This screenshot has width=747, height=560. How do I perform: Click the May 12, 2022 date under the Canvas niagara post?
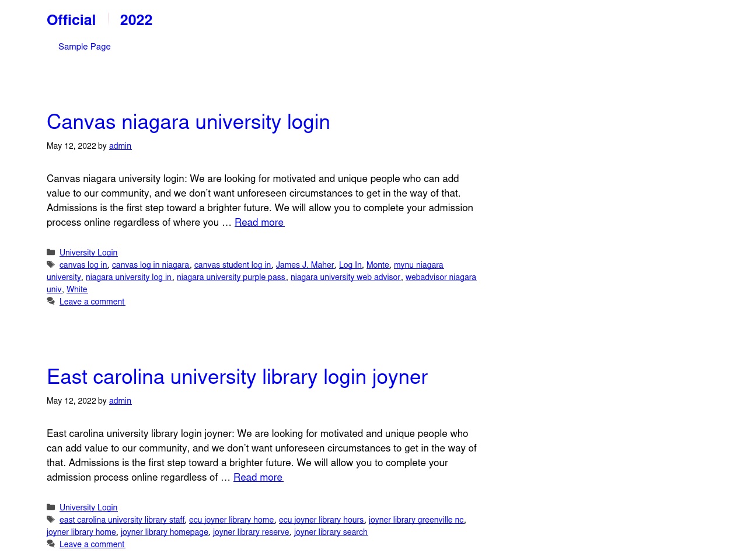pos(71,146)
